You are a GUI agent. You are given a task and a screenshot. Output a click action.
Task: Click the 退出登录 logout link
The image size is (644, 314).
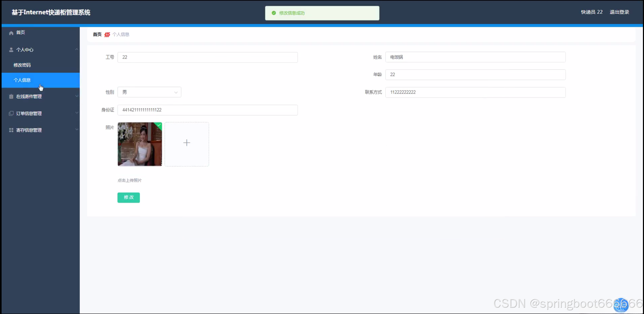619,12
